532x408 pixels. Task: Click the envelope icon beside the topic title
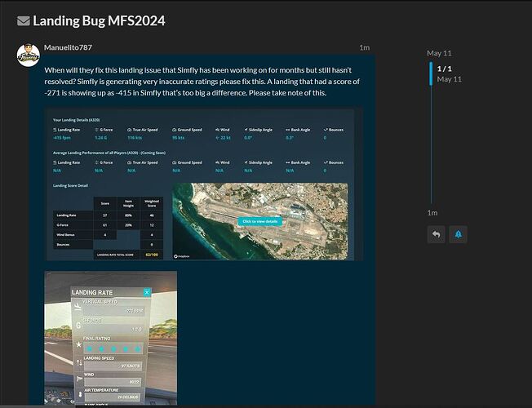click(24, 21)
